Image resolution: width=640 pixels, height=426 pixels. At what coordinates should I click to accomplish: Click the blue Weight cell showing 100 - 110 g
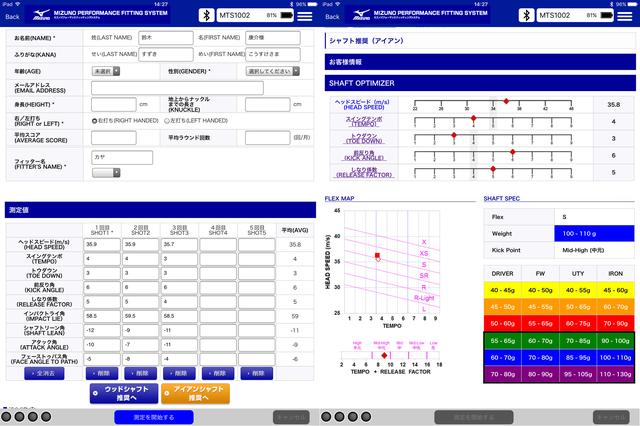click(594, 234)
